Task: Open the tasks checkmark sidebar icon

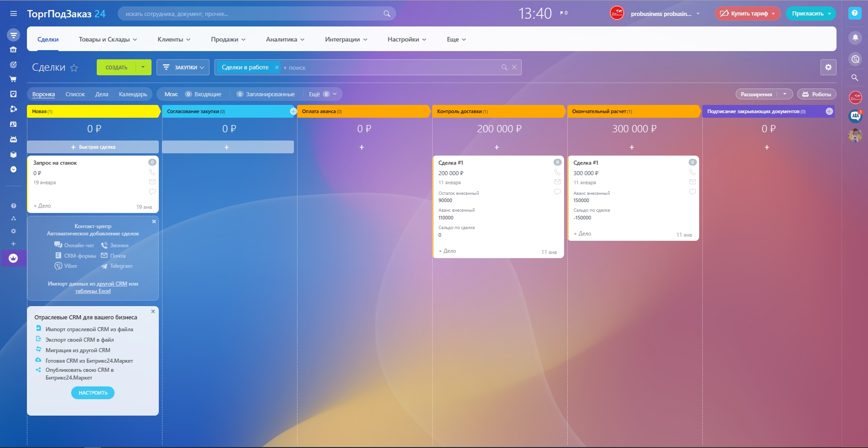Action: click(x=13, y=94)
